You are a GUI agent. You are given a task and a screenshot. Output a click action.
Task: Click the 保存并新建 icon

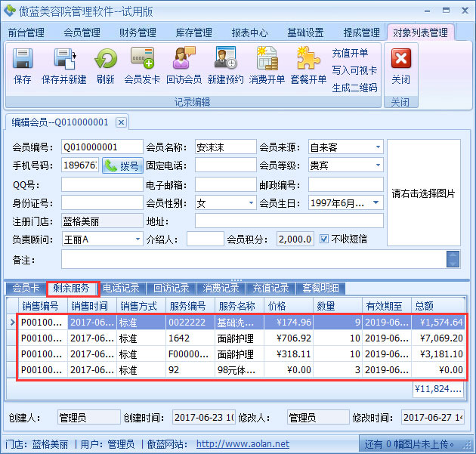click(63, 59)
